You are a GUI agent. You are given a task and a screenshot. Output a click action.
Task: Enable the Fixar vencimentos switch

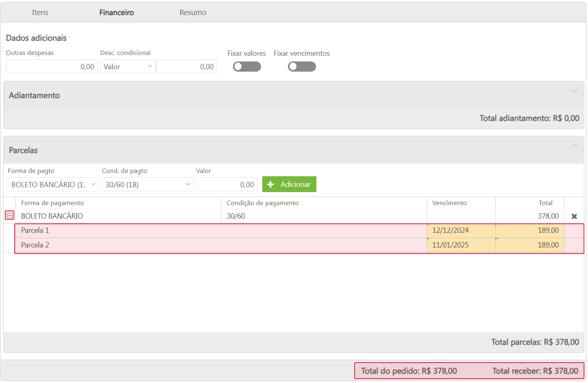click(x=302, y=66)
